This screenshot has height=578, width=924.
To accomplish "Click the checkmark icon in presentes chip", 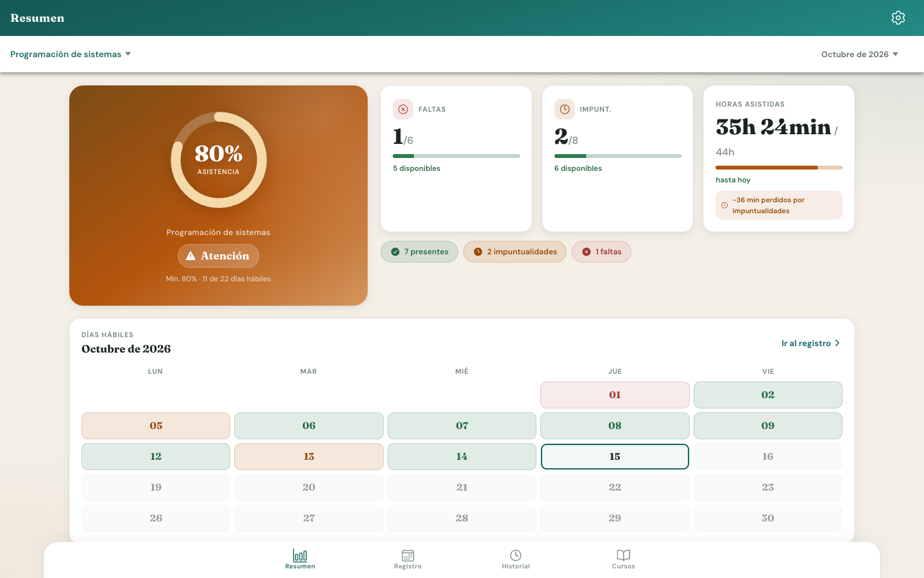I will pyautogui.click(x=395, y=252).
